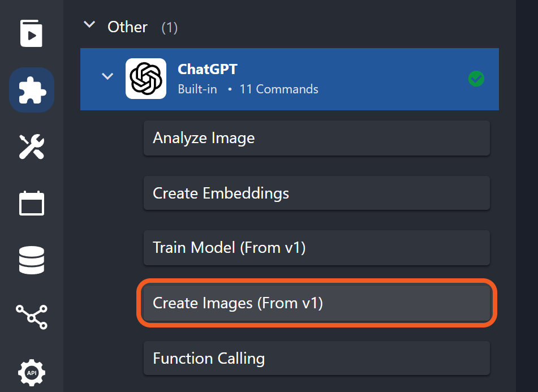The height and width of the screenshot is (392, 538).
Task: Click the connected nodes workflow icon
Action: tap(32, 316)
